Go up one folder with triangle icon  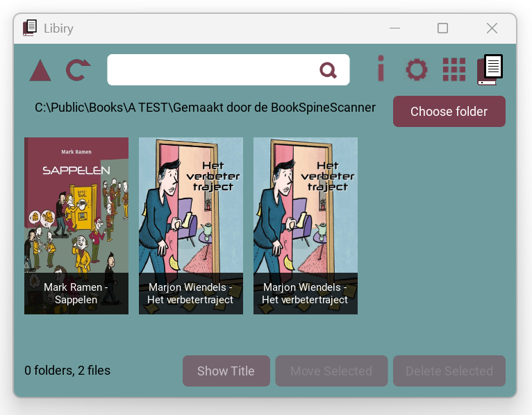coord(40,70)
